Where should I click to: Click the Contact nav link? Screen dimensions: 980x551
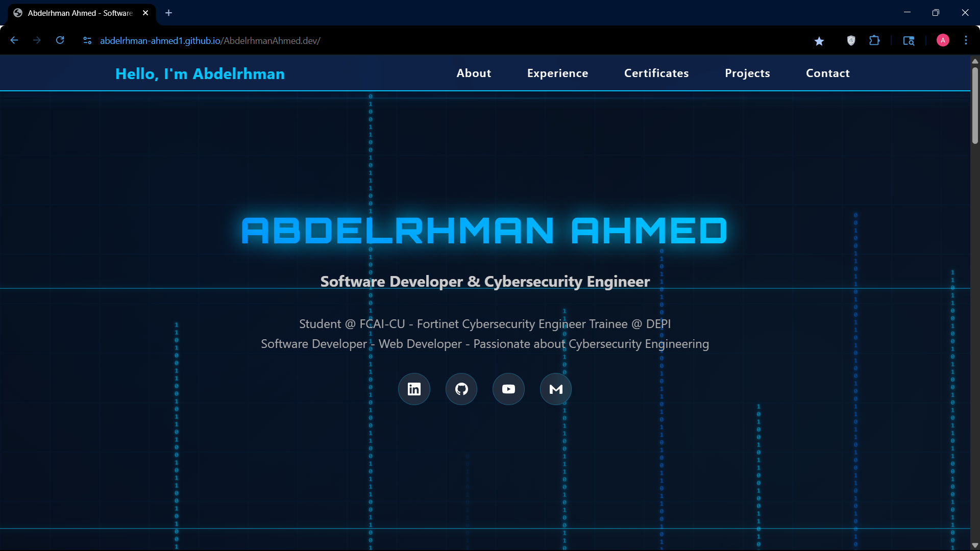pos(827,73)
